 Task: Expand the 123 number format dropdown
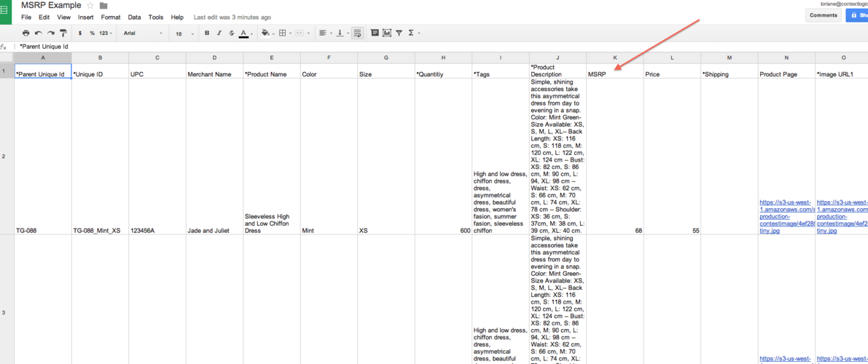click(x=106, y=33)
